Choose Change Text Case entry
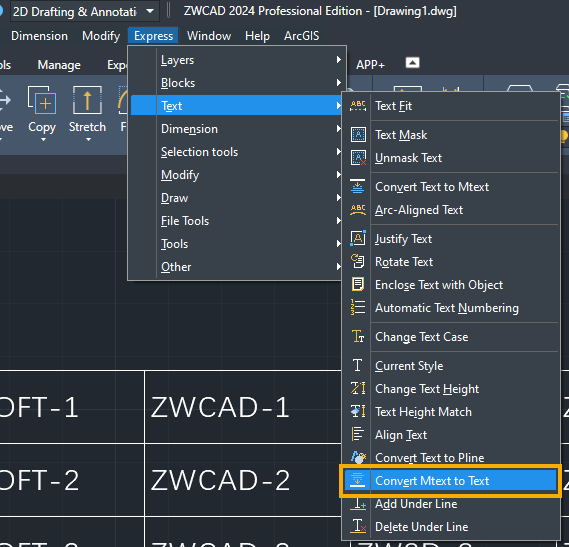This screenshot has width=569, height=547. 451,336
